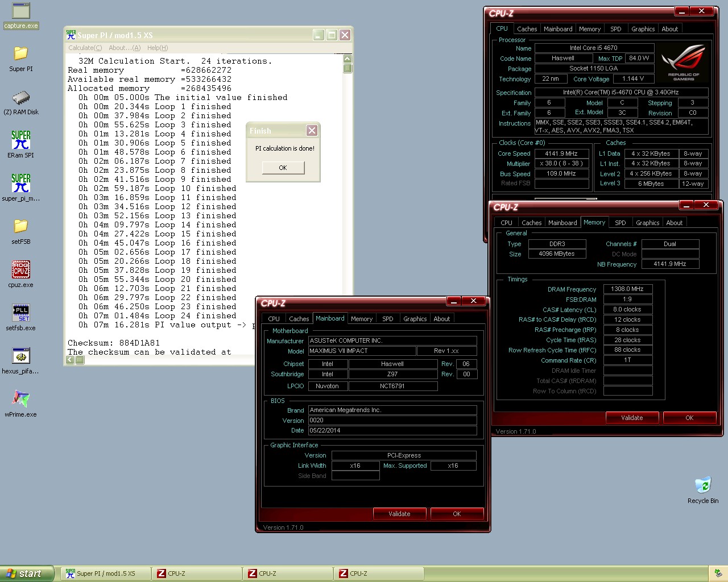Click the Checksum: 884D1A81 line
This screenshot has height=582, width=728.
(114, 343)
